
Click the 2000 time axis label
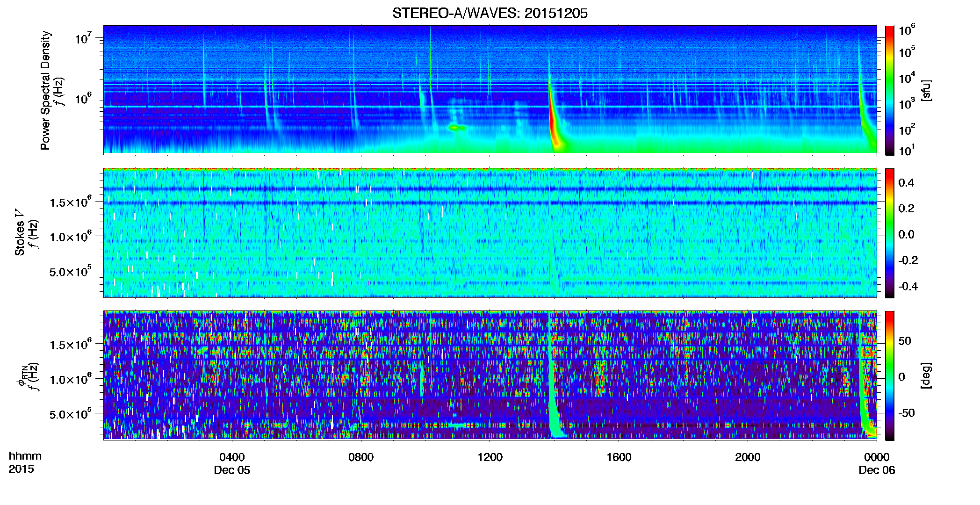point(748,457)
